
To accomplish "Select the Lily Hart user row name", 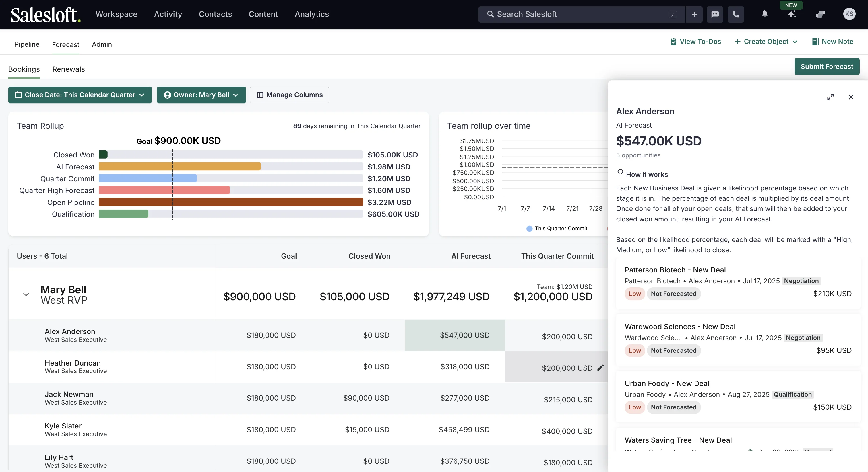I will (x=59, y=458).
